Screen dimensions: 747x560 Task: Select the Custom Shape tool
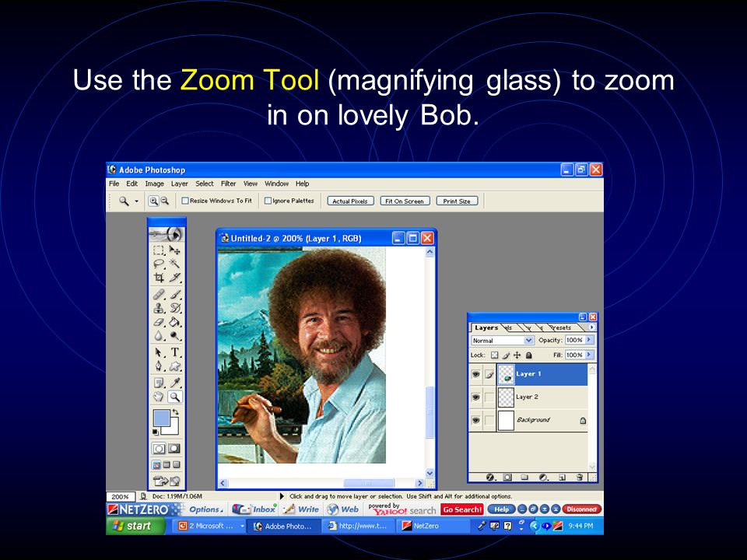pos(175,366)
